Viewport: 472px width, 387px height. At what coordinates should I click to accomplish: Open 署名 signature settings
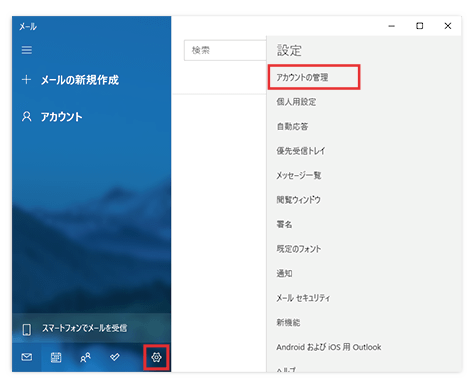tap(284, 224)
